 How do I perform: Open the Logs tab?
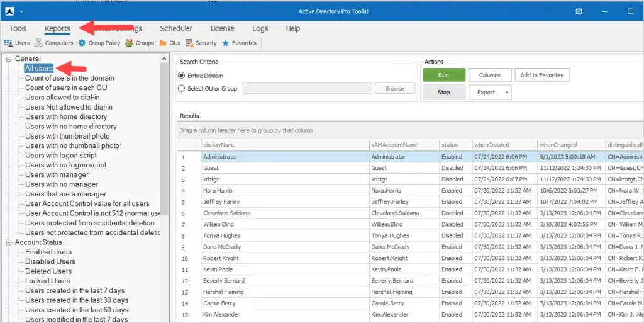pos(260,28)
